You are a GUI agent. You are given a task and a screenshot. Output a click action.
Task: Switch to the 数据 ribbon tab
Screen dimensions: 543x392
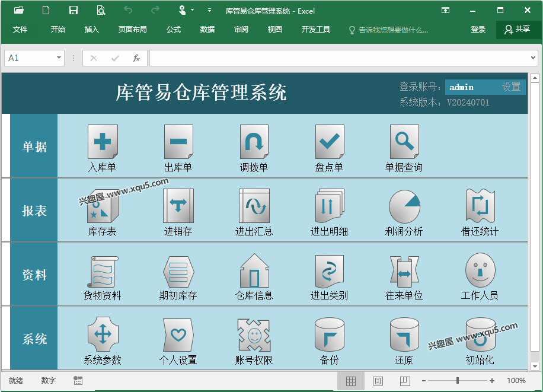click(x=207, y=30)
